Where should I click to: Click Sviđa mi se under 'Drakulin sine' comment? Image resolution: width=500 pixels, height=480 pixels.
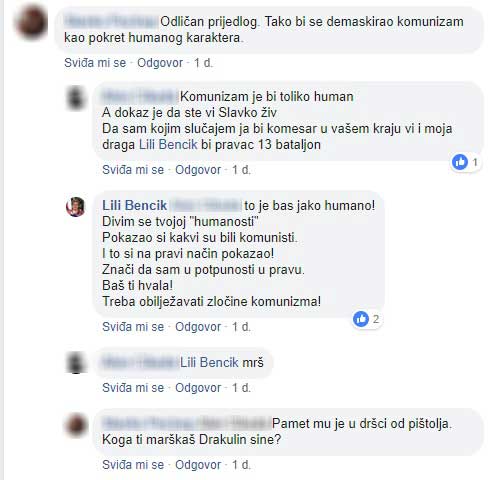point(133,465)
